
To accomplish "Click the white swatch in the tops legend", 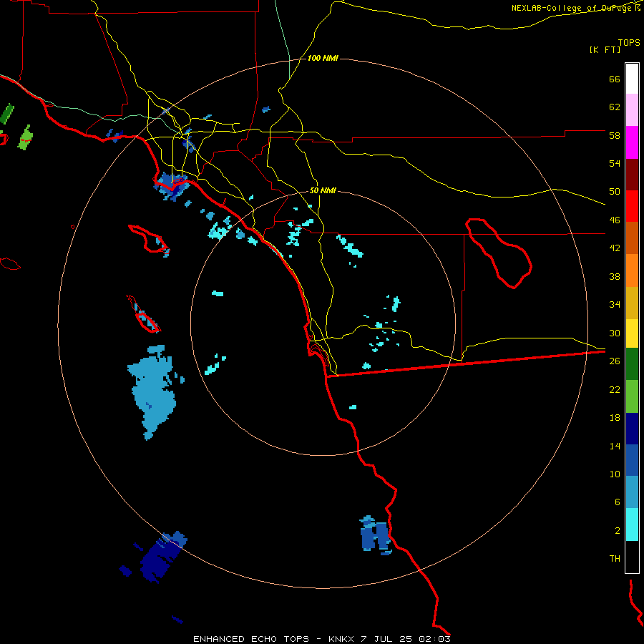I will [x=632, y=79].
